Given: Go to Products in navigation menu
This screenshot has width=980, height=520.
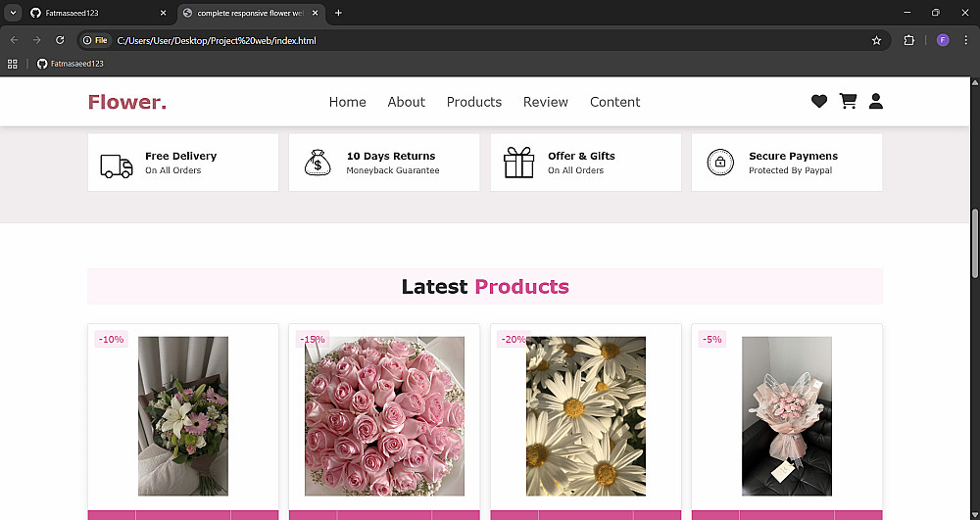Looking at the screenshot, I should coord(473,102).
